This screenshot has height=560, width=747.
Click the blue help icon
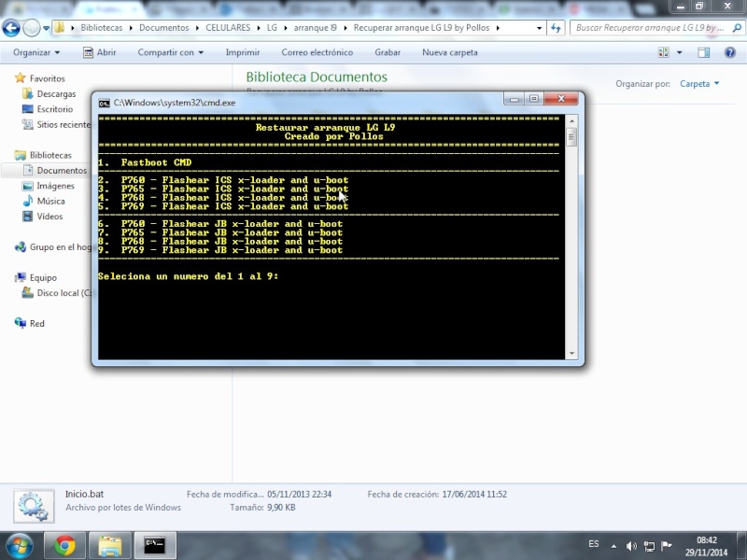pos(730,52)
